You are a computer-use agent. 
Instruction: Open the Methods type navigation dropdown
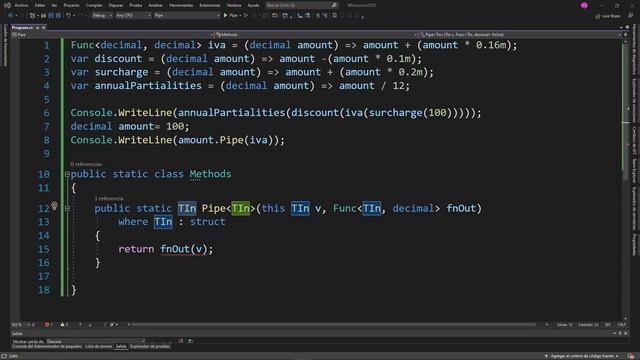point(316,35)
